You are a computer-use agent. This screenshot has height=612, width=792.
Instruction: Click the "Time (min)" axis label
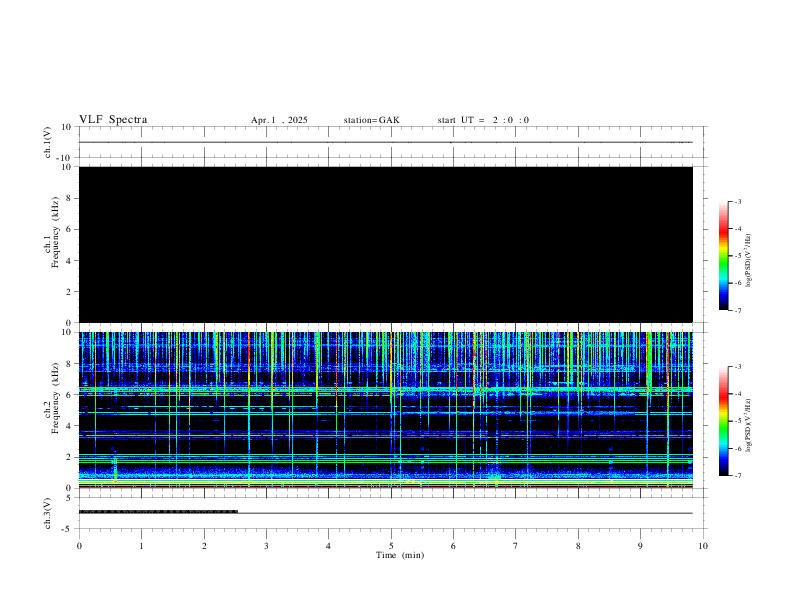click(400, 555)
